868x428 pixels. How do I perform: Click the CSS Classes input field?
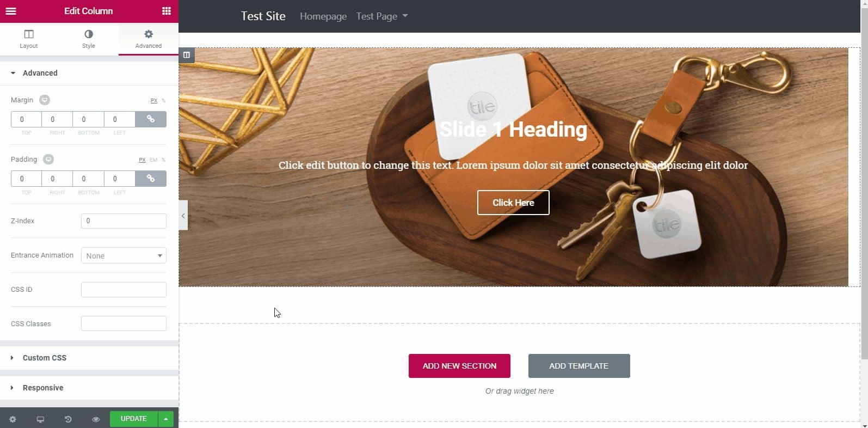[x=124, y=323]
